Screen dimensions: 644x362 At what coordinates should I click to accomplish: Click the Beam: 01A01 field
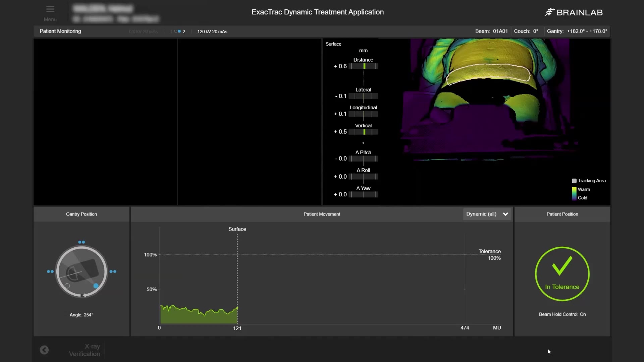click(491, 31)
